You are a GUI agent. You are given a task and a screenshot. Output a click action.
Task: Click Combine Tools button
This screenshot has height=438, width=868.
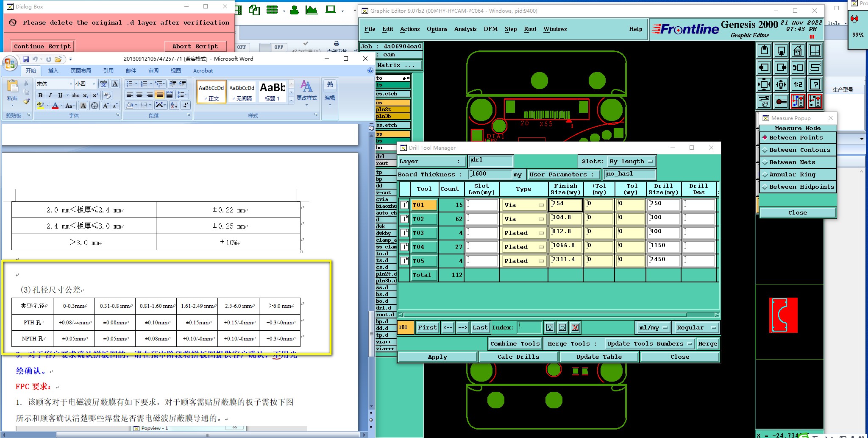coord(515,343)
